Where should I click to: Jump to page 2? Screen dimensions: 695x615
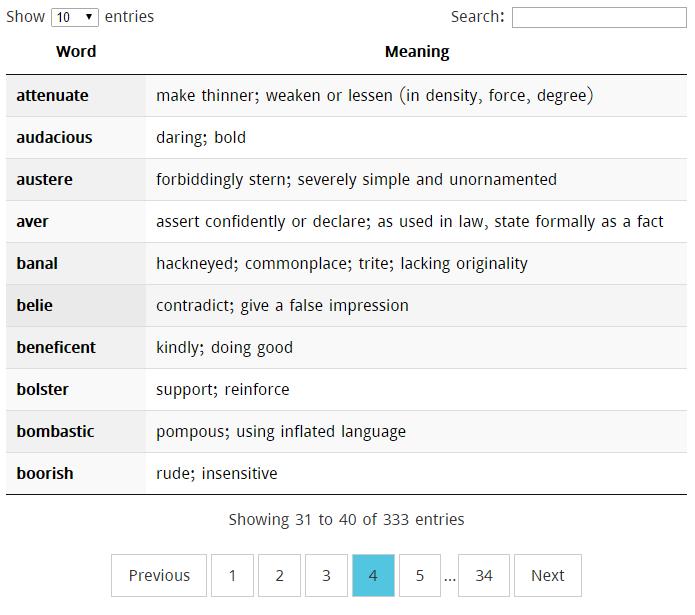(x=279, y=575)
